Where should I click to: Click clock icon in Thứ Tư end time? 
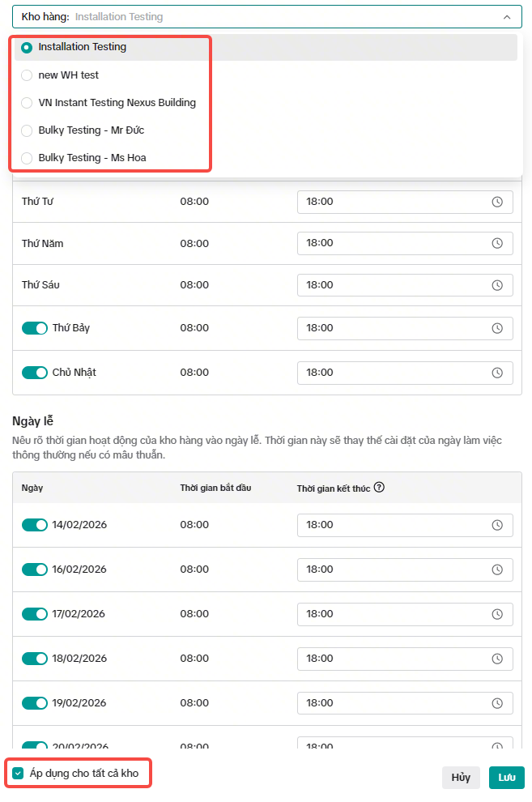pyautogui.click(x=497, y=202)
